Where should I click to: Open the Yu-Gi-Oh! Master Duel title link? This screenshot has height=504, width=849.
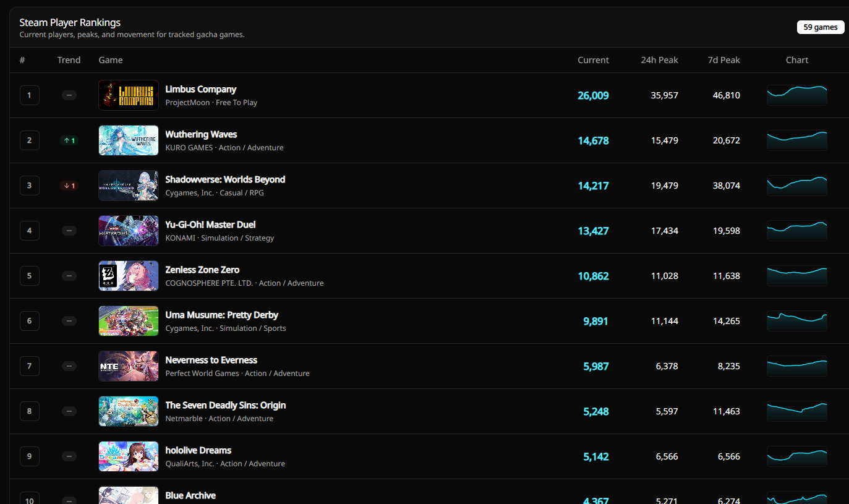pos(210,224)
